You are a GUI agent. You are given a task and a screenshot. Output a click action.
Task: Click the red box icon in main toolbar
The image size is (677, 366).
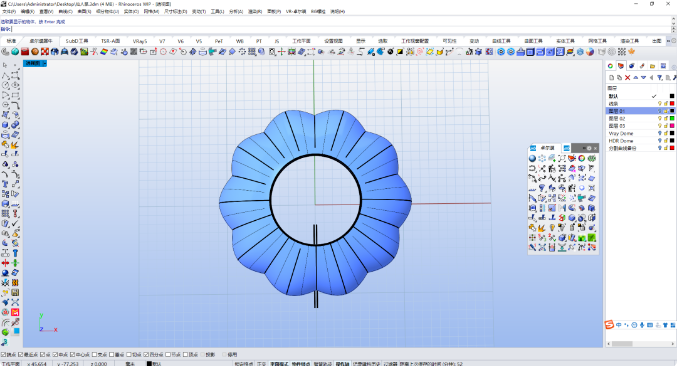click(x=25, y=52)
